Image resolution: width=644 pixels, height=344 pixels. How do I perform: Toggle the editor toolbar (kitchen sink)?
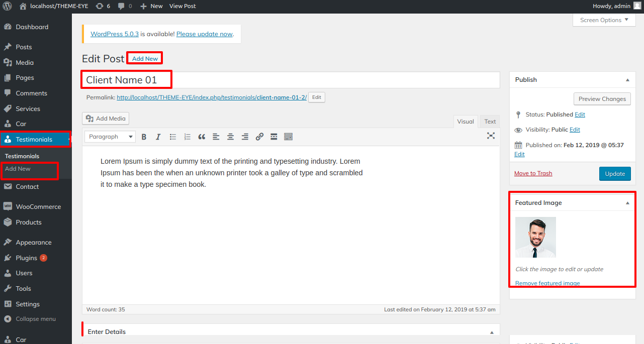[x=289, y=137]
